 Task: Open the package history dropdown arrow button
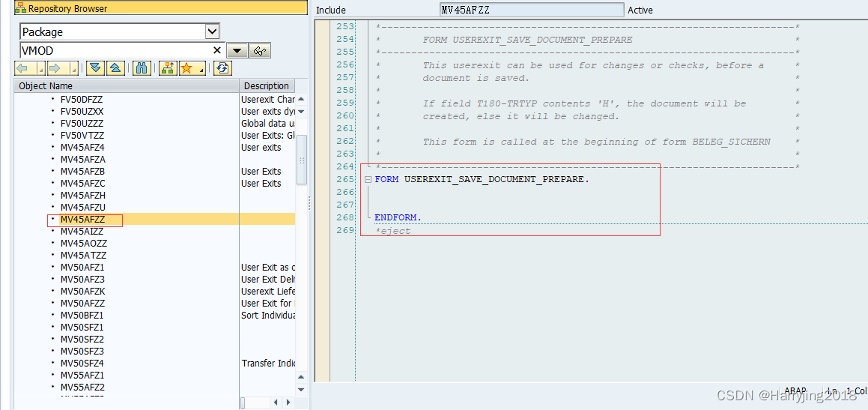(x=237, y=51)
